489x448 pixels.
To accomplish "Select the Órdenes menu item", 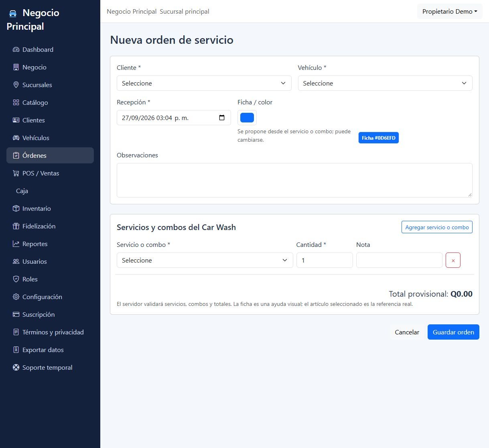I will 50,155.
